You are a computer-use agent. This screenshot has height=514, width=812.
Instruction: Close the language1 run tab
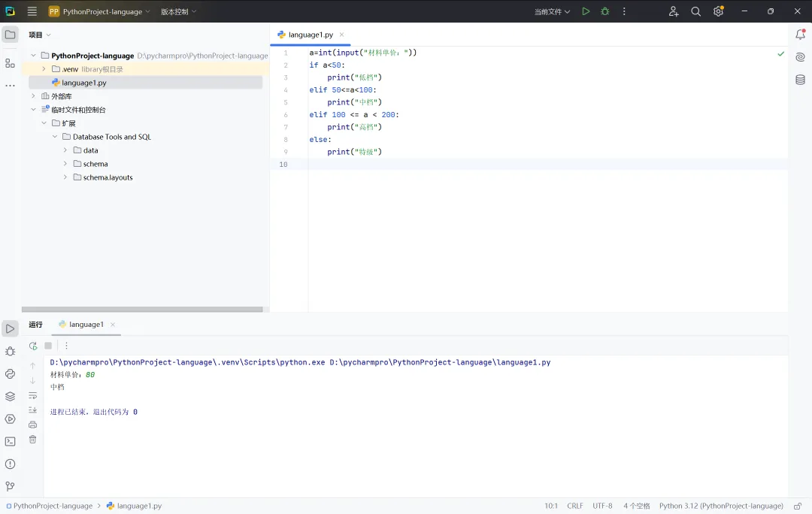112,325
